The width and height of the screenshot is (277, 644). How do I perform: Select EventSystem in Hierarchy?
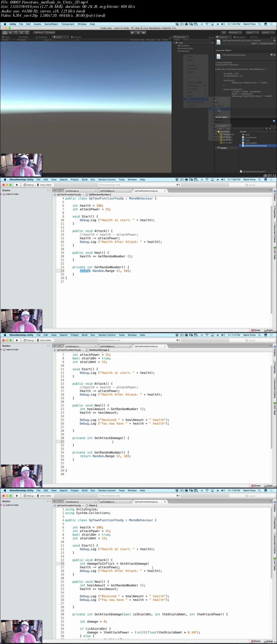coord(183,51)
